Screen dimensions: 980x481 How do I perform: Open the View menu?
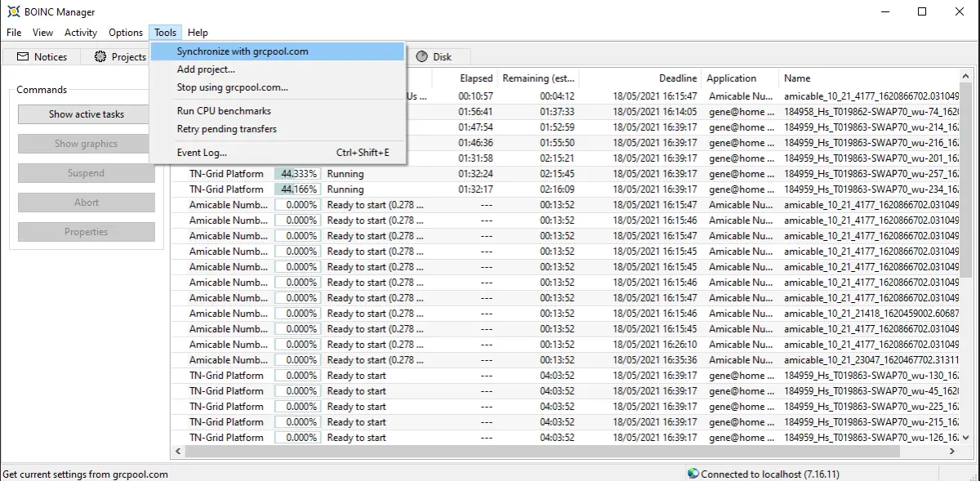[43, 33]
